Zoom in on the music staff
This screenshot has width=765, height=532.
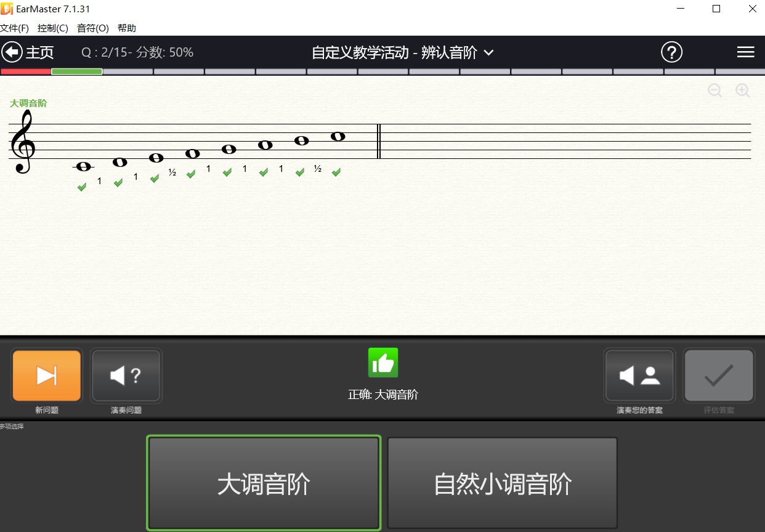pyautogui.click(x=742, y=90)
